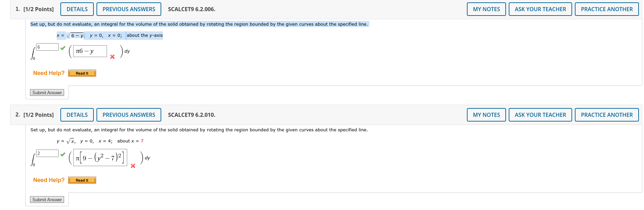
Task: View PREVIOUS ANSWERS for question 1
Action: point(129,9)
